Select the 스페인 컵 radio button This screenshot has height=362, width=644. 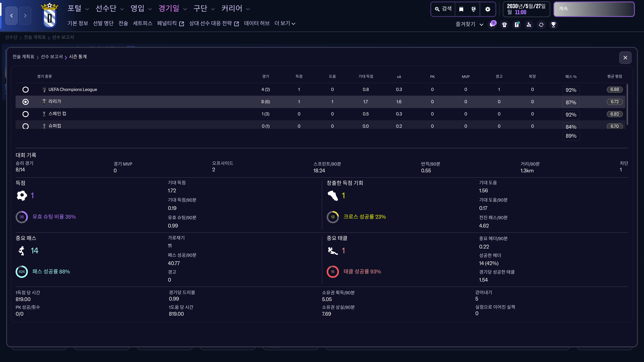[25, 114]
